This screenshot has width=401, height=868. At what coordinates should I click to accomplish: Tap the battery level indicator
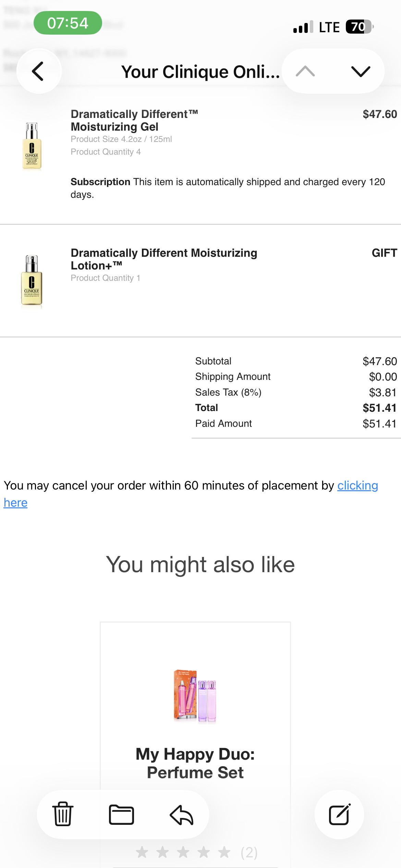click(x=359, y=27)
